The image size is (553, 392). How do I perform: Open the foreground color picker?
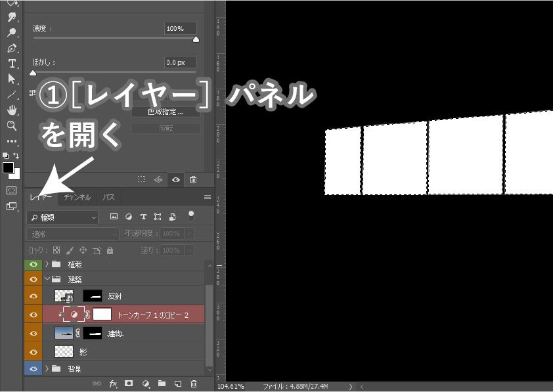[8, 168]
